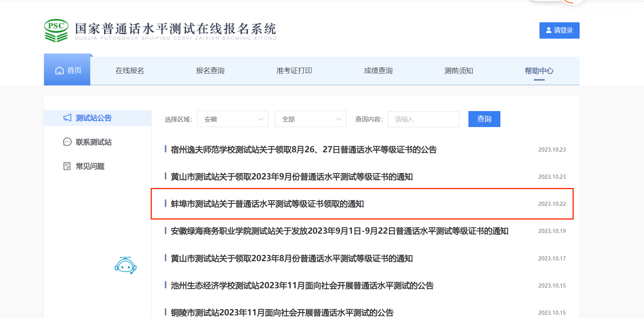Screen dimensions: 644x318
Task: Click the user icon in 请登录 button
Action: [x=548, y=30]
